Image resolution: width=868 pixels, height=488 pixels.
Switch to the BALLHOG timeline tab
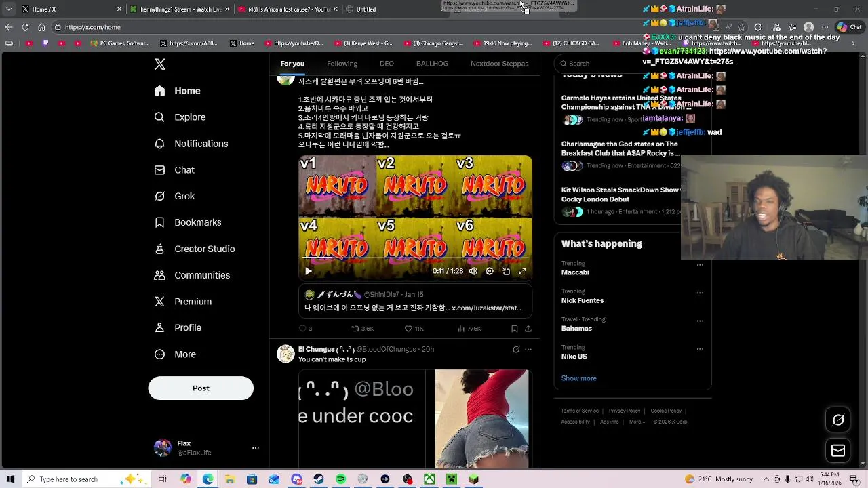point(432,64)
